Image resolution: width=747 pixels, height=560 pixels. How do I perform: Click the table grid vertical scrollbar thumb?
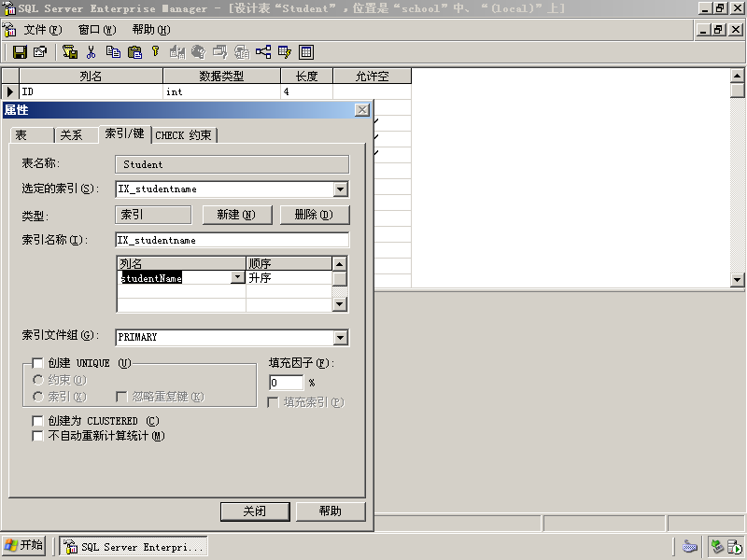click(x=737, y=91)
